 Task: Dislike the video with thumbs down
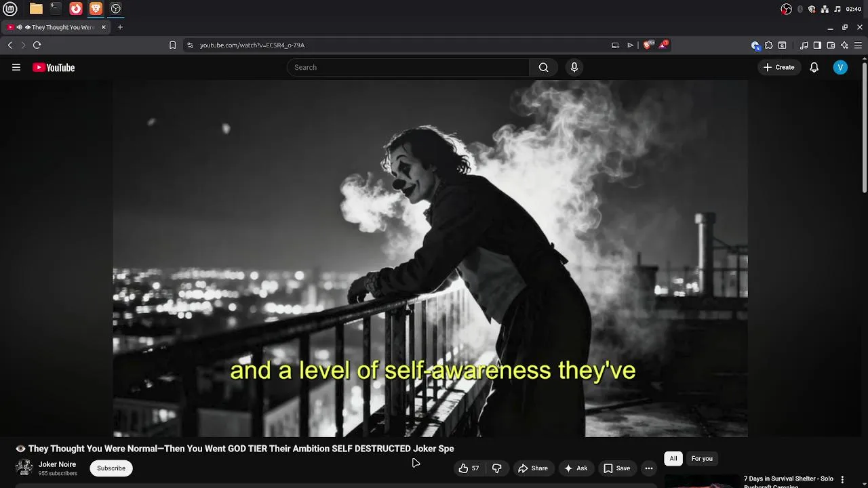tap(496, 468)
